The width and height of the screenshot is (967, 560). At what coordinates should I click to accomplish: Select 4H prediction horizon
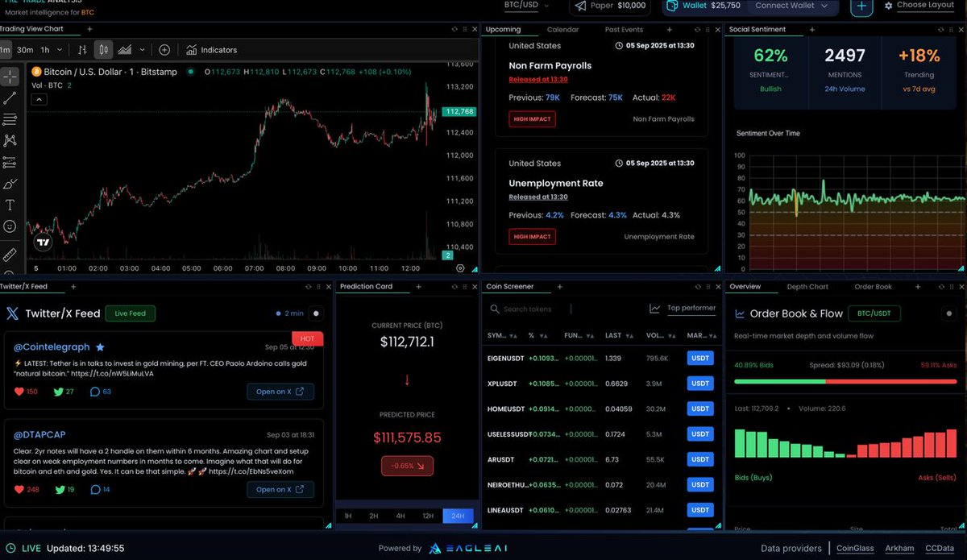[400, 516]
